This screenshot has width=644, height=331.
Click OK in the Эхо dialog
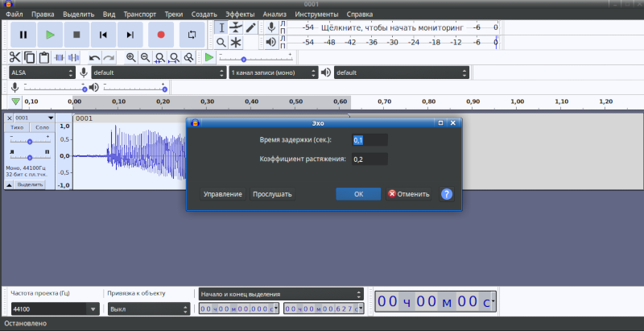(x=358, y=194)
